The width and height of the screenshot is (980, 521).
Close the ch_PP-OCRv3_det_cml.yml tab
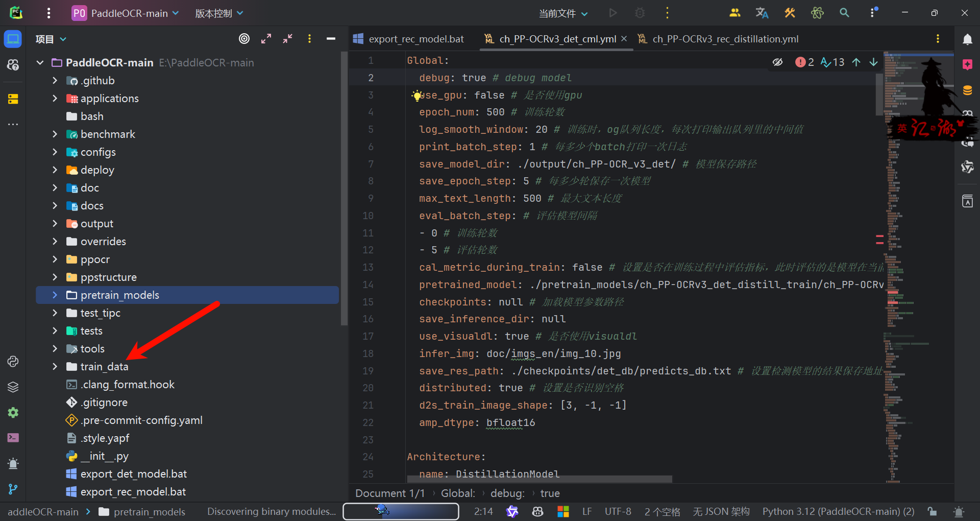tap(624, 39)
